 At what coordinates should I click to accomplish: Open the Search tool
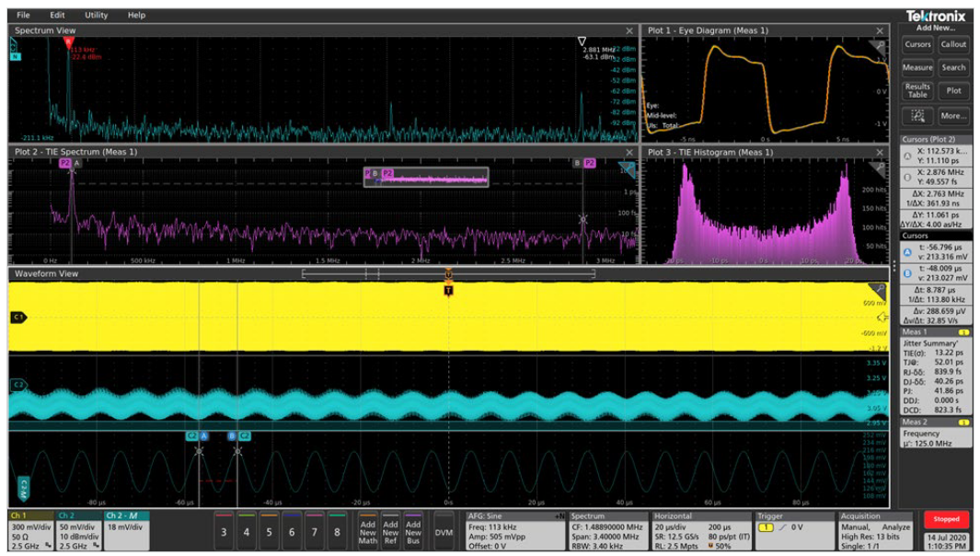pyautogui.click(x=954, y=67)
